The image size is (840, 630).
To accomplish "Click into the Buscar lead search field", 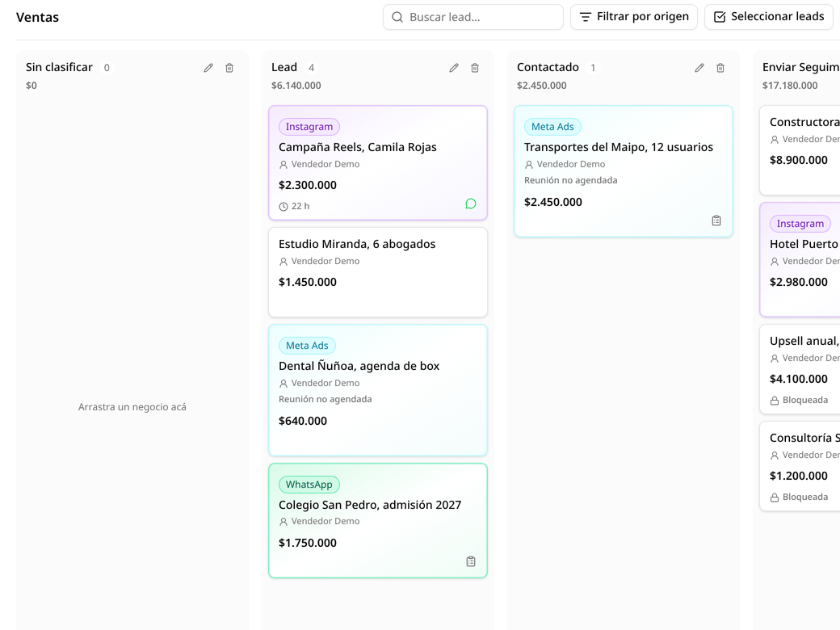I will tap(473, 17).
